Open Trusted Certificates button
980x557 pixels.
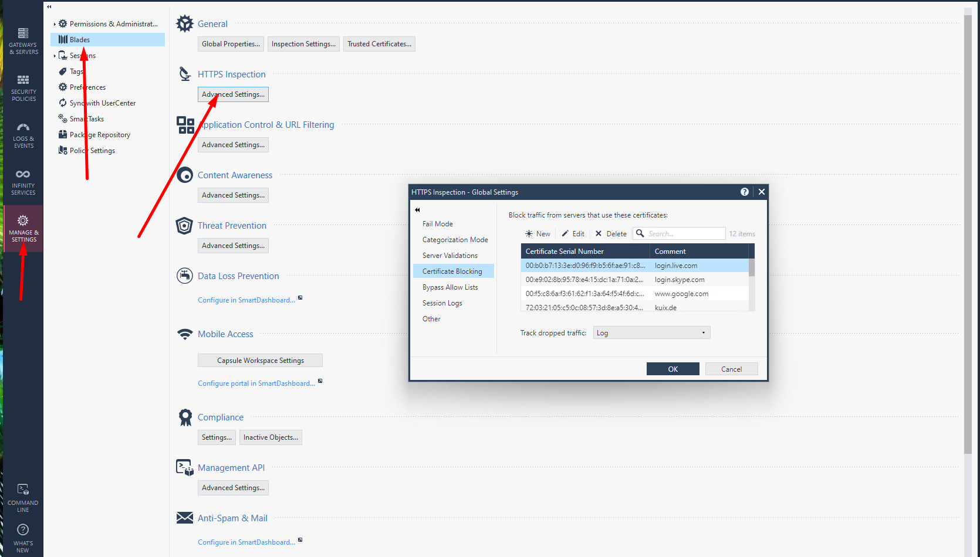tap(379, 44)
